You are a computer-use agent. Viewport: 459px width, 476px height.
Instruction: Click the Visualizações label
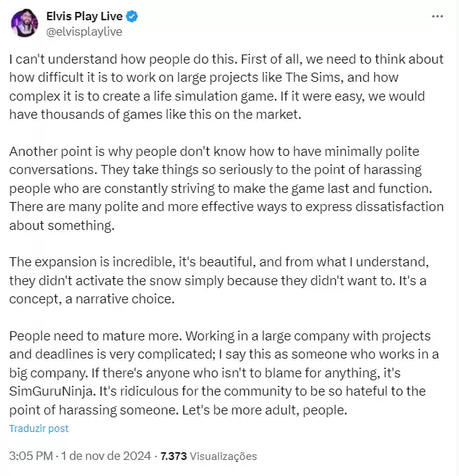pos(223,456)
